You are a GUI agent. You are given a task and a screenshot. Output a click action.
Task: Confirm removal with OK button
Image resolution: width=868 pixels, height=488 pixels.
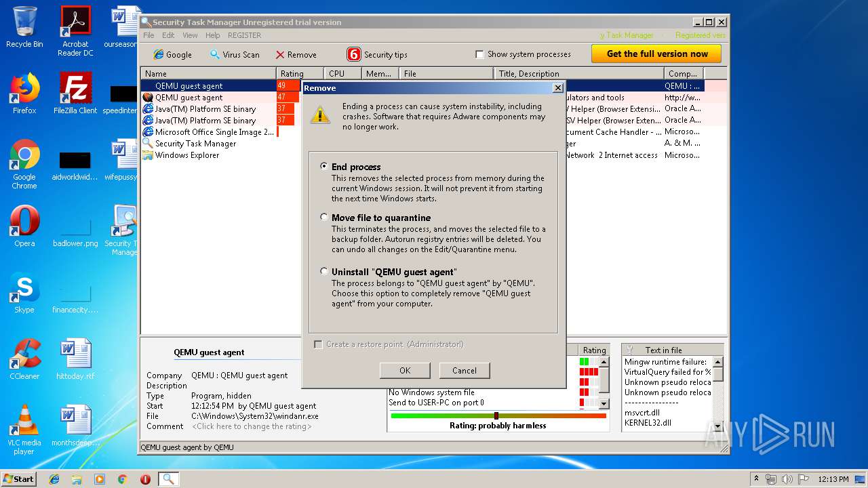(405, 370)
